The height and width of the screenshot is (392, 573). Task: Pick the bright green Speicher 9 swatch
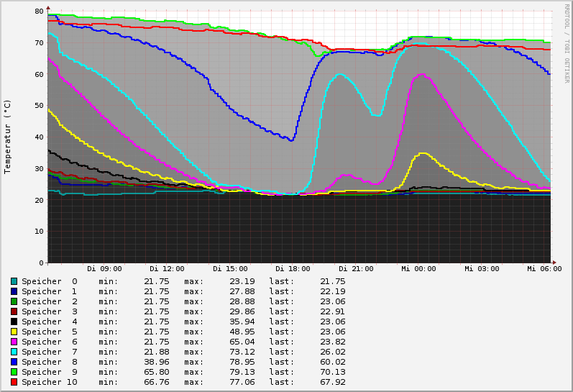(14, 372)
